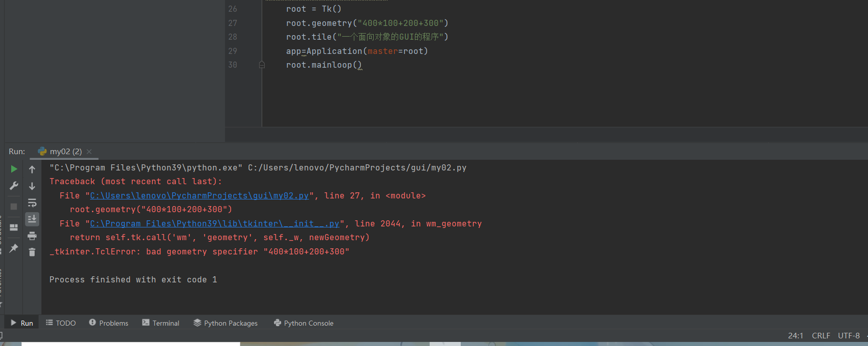Toggle soft-wrap in Run console
This screenshot has height=346, width=868.
coord(32,203)
